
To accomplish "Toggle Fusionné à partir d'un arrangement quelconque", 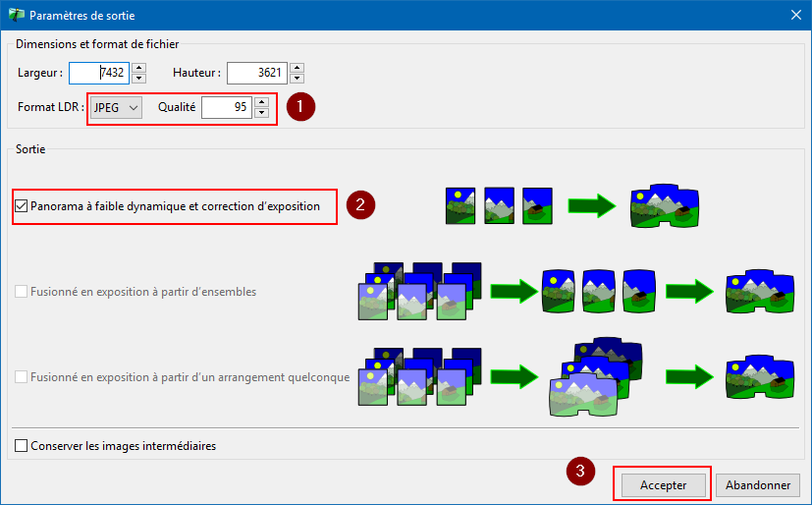I will coord(22,377).
